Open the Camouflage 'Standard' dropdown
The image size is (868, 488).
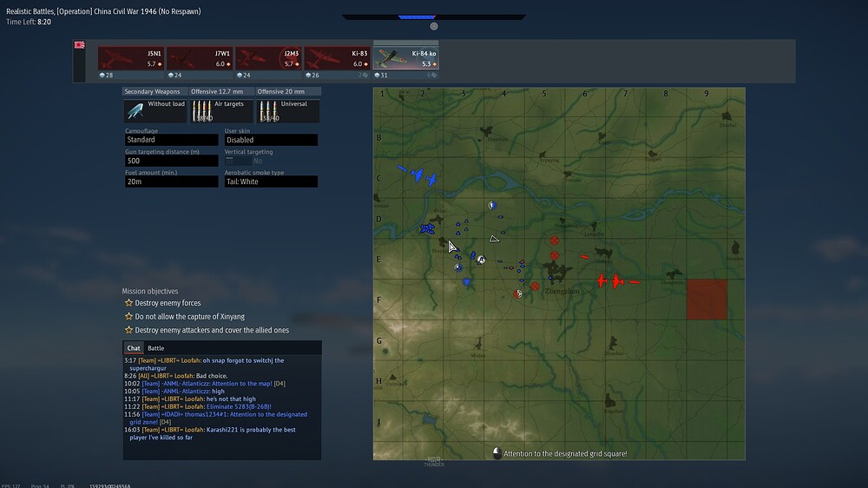click(x=171, y=140)
